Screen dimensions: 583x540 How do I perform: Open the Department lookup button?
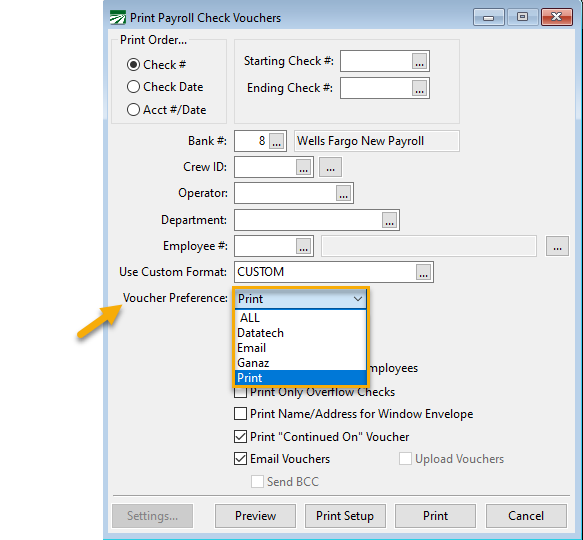click(390, 220)
